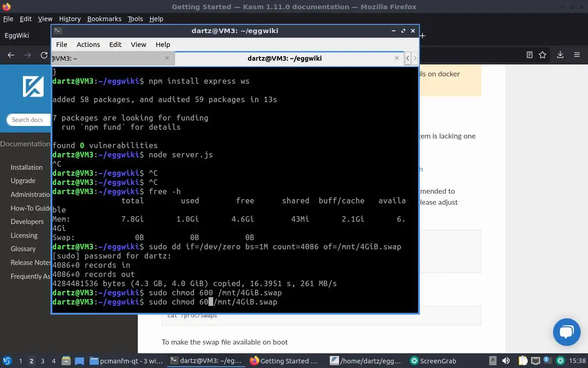Image resolution: width=588 pixels, height=368 pixels.
Task: Click the network connection tray icon
Action: [536, 361]
